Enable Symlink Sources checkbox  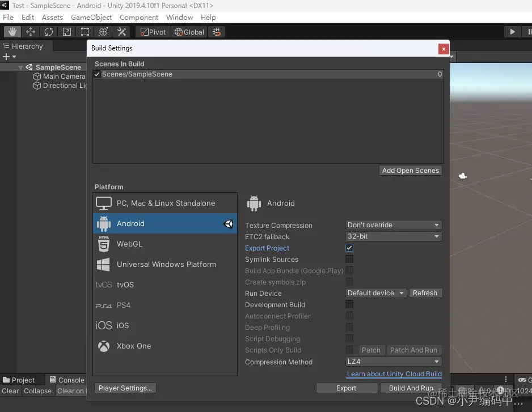pos(349,259)
